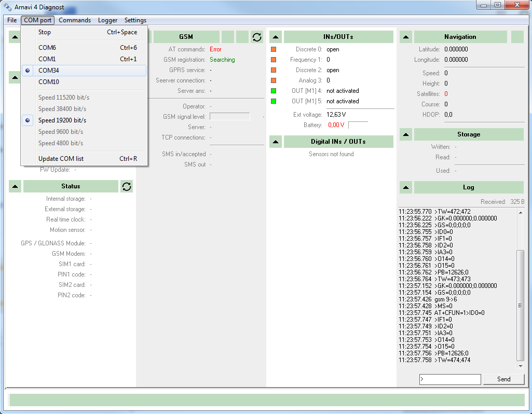Click the Battery level bar
Image resolution: width=532 pixels, height=414 pixels.
(x=358, y=125)
